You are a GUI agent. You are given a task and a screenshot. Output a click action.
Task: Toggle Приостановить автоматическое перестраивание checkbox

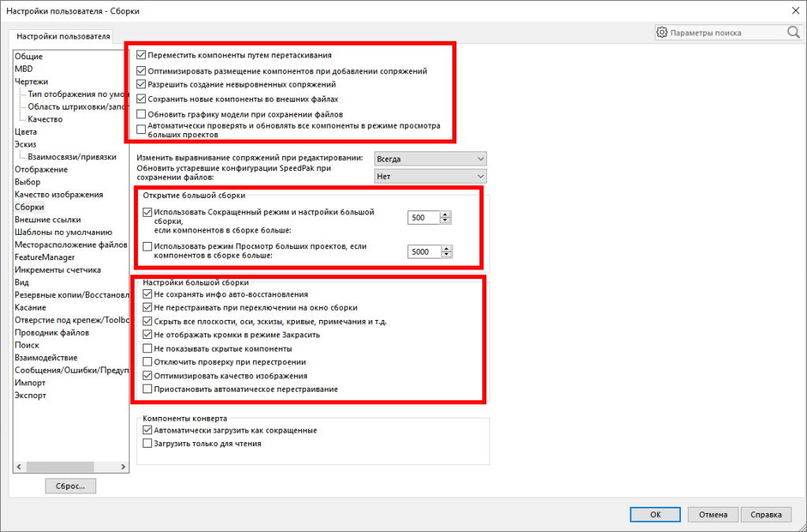point(147,389)
